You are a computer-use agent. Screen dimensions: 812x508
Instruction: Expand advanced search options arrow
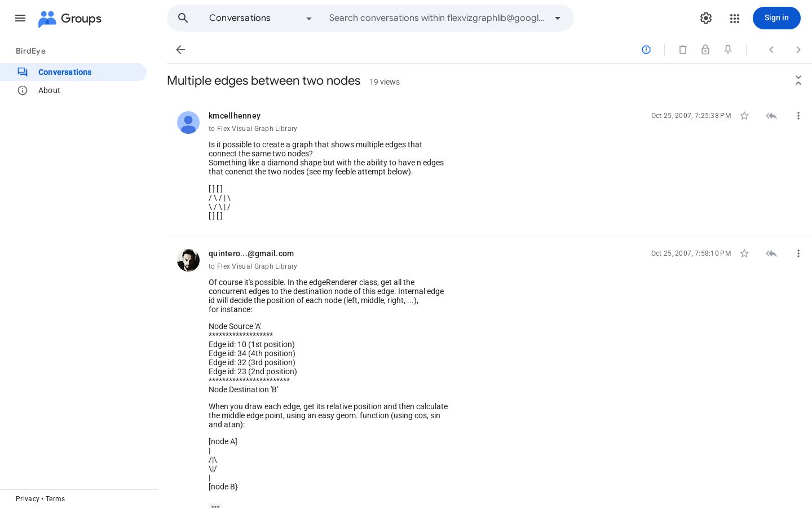coord(558,18)
